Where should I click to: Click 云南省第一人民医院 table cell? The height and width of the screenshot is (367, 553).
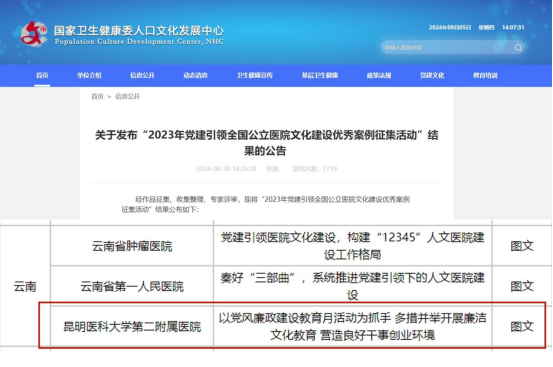[132, 286]
